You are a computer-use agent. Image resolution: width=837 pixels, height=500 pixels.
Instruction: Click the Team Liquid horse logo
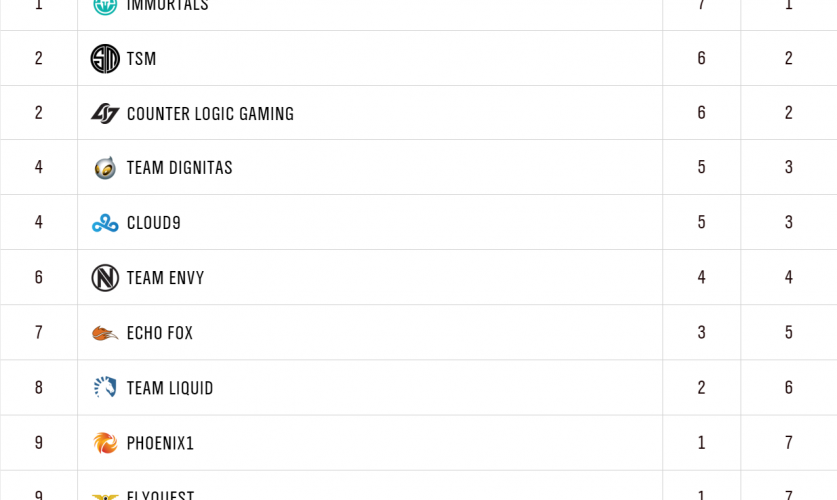point(105,388)
